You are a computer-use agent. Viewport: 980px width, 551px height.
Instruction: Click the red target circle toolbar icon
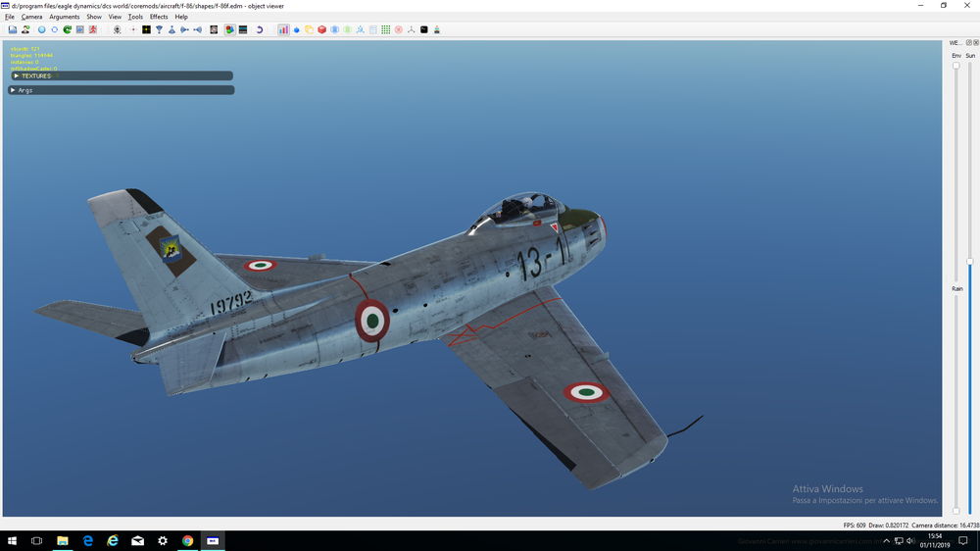click(399, 29)
